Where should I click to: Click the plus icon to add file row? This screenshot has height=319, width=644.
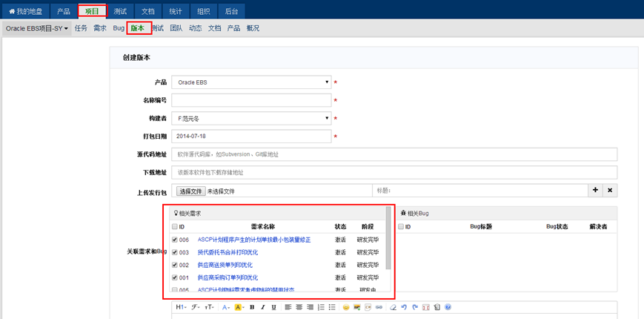click(x=595, y=191)
